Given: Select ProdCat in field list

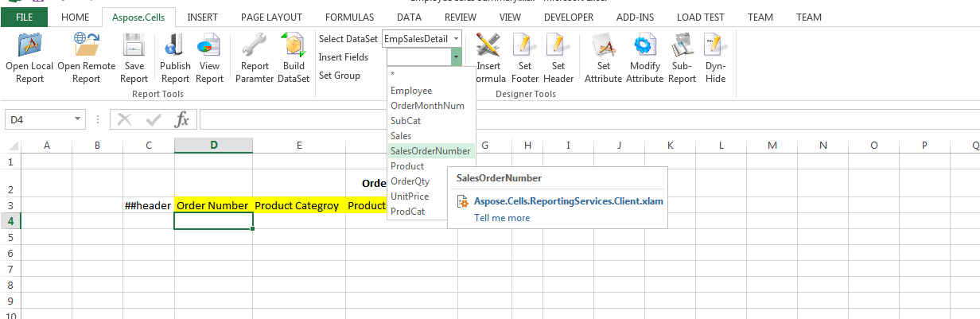Looking at the screenshot, I should (431, 212).
